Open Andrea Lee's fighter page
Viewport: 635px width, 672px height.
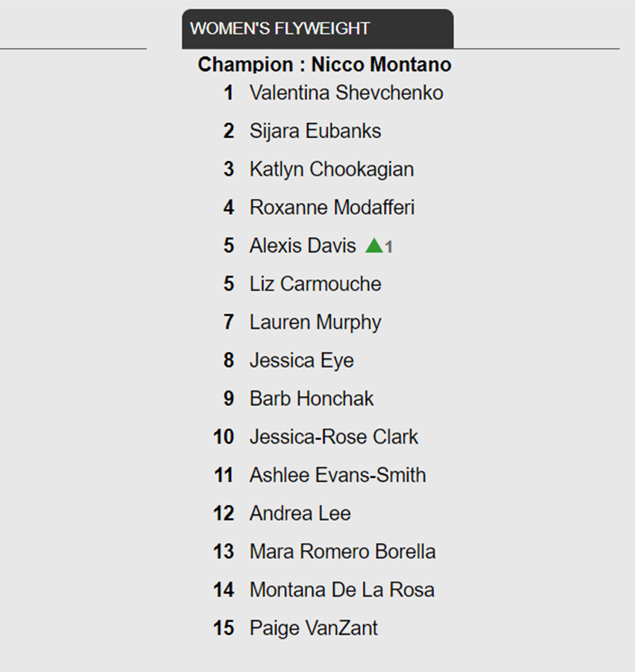pos(300,514)
